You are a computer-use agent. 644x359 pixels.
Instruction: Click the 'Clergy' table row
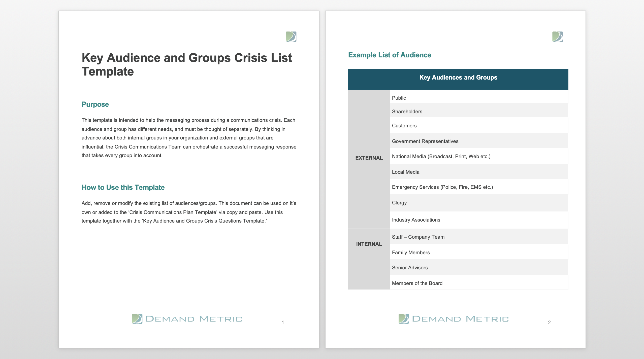479,203
